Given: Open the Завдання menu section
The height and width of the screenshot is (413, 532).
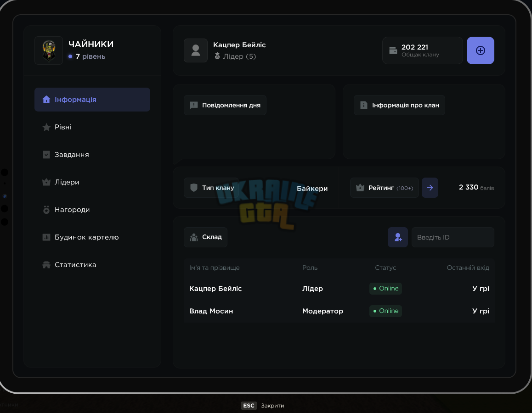Looking at the screenshot, I should point(92,155).
